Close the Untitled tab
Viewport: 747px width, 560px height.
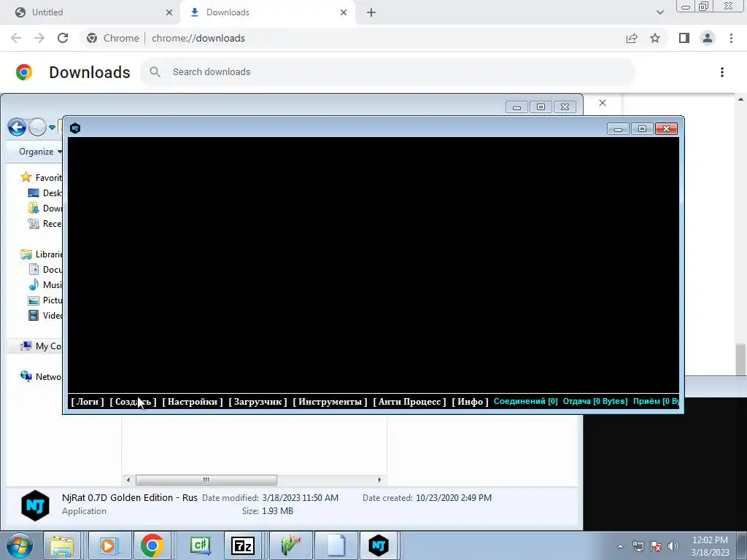pyautogui.click(x=169, y=12)
